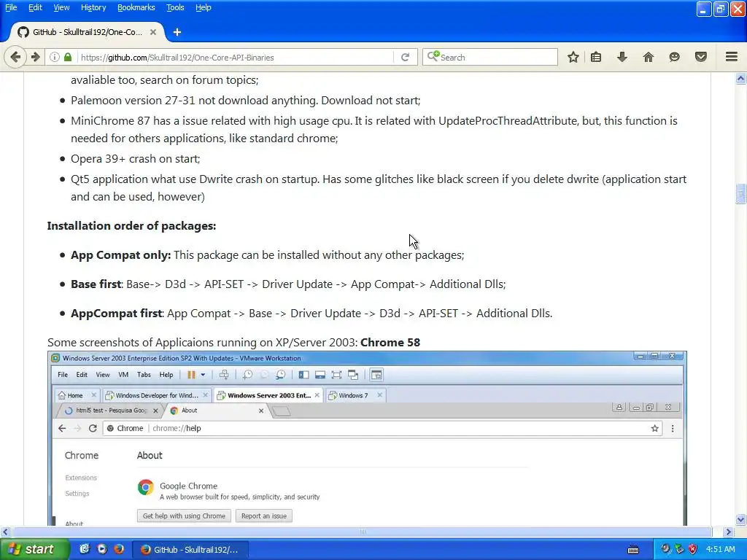Click the red shield security alert tray icon
The image size is (747, 560).
(x=693, y=549)
